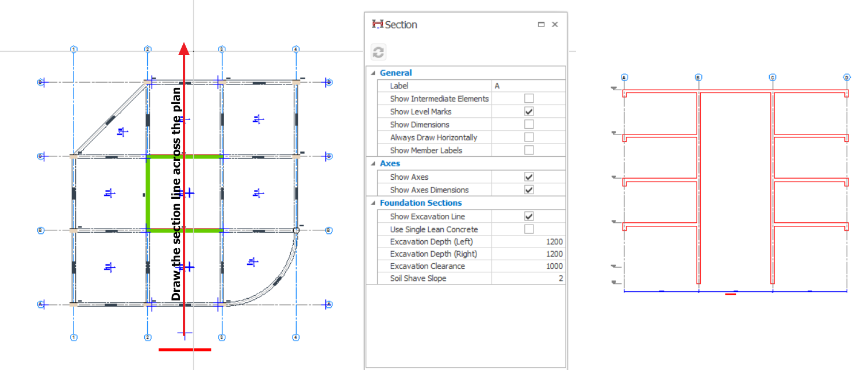
Task: Tick the Always Draw Horizontally checkbox
Action: tap(529, 137)
